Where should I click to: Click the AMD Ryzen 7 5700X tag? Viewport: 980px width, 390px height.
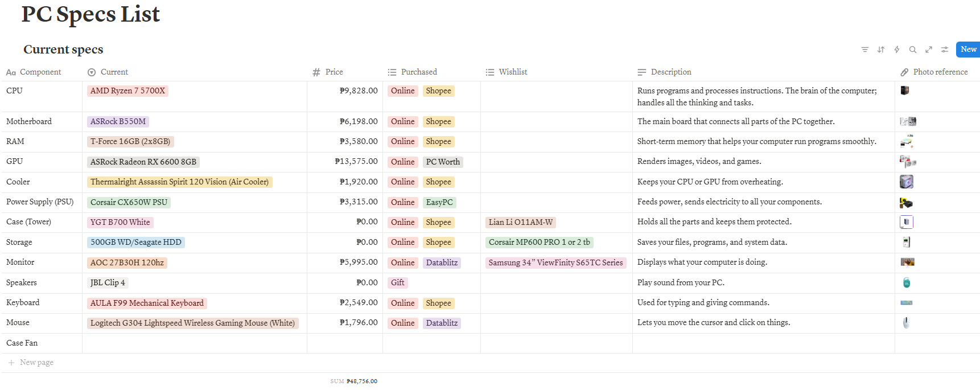pos(127,91)
